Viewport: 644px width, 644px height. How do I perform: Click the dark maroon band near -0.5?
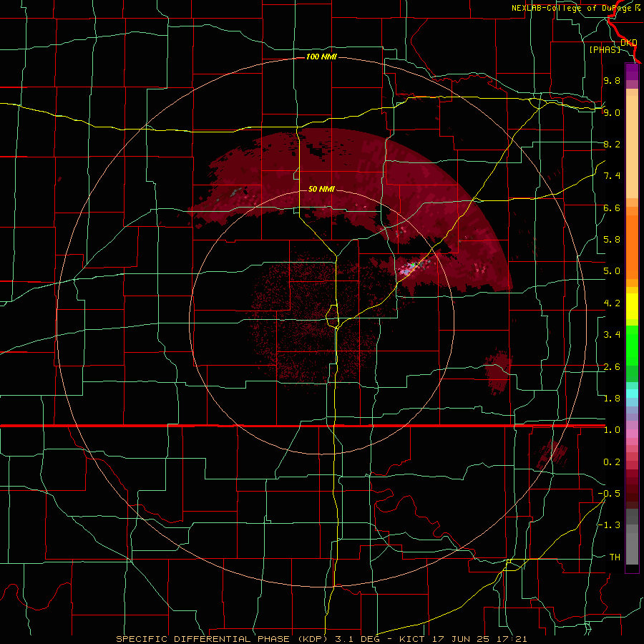click(632, 493)
